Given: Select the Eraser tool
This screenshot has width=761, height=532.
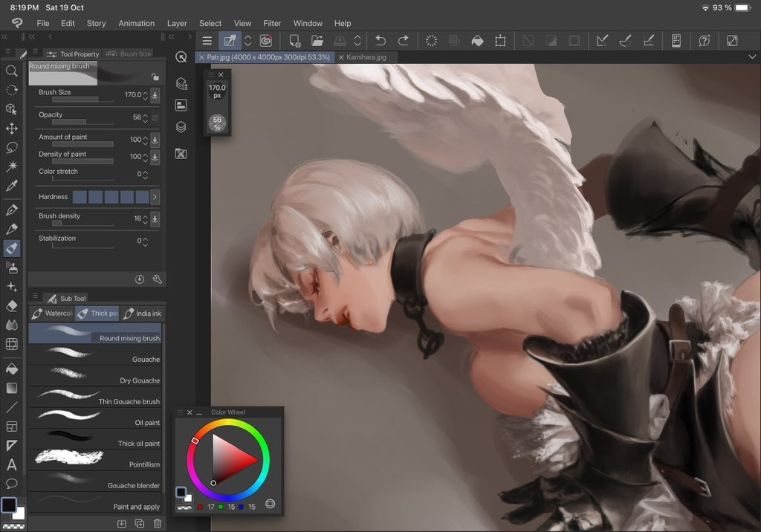Looking at the screenshot, I should pos(12,306).
